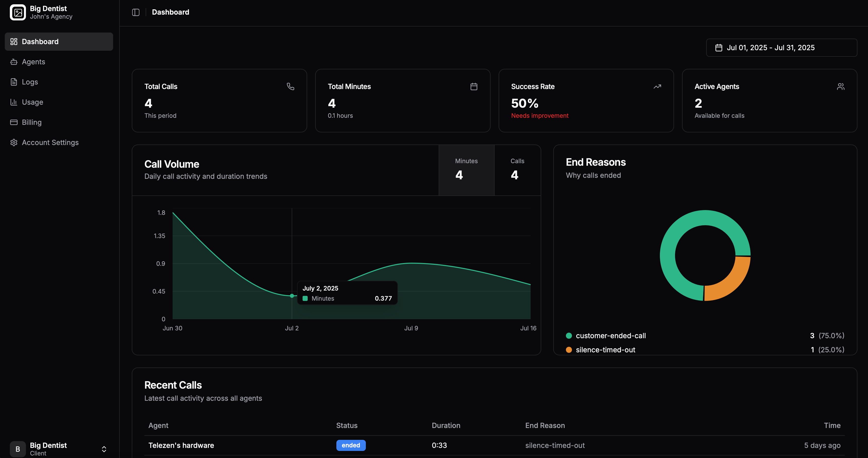Open the Jul 01 - Jul 31 date range picker

781,48
